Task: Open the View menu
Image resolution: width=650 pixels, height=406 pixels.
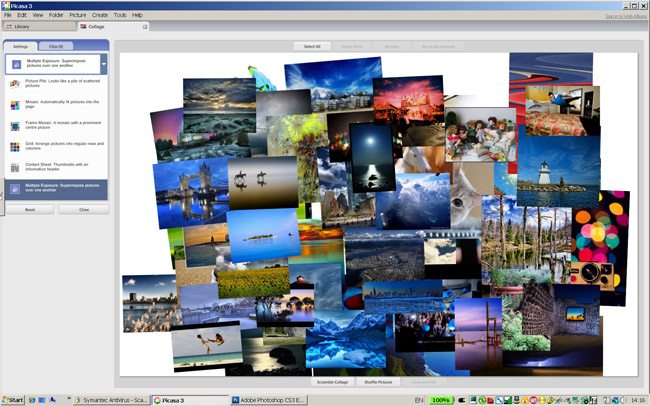Action: pyautogui.click(x=38, y=15)
